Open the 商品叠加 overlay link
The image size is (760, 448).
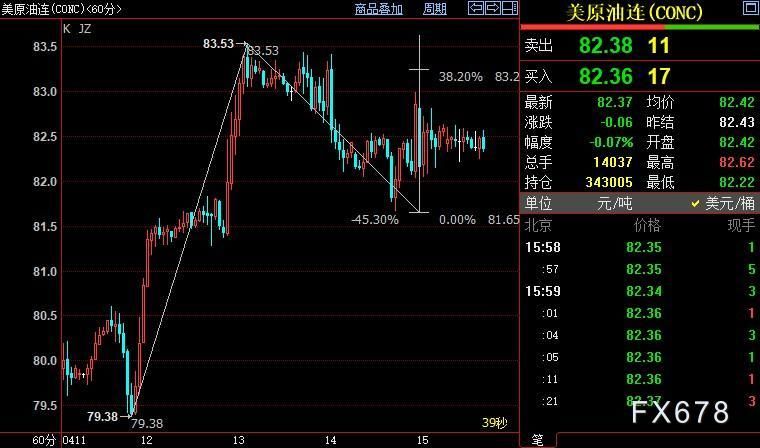(379, 9)
